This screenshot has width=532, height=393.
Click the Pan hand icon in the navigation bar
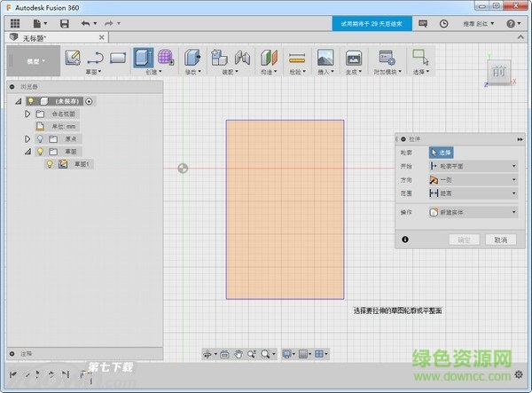(x=239, y=354)
